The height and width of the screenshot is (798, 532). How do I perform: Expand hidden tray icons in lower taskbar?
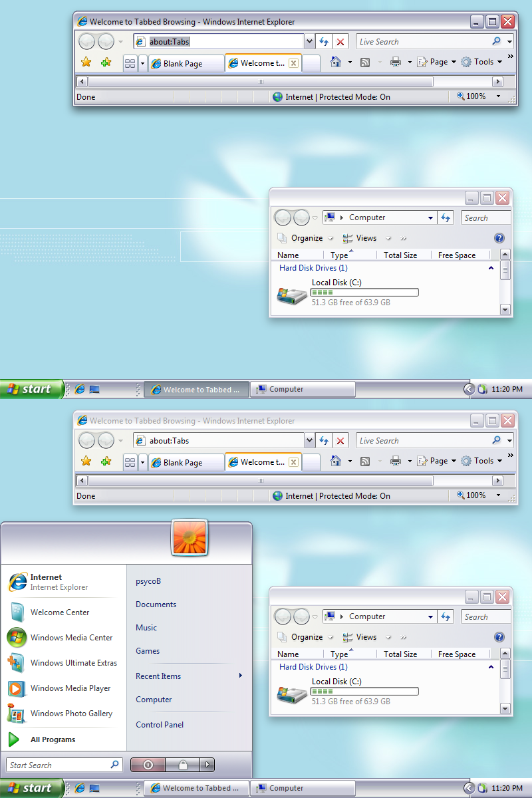pyautogui.click(x=469, y=788)
